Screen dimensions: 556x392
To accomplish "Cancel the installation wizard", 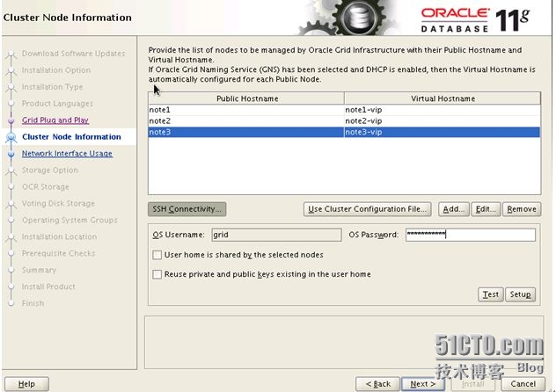I will click(523, 384).
